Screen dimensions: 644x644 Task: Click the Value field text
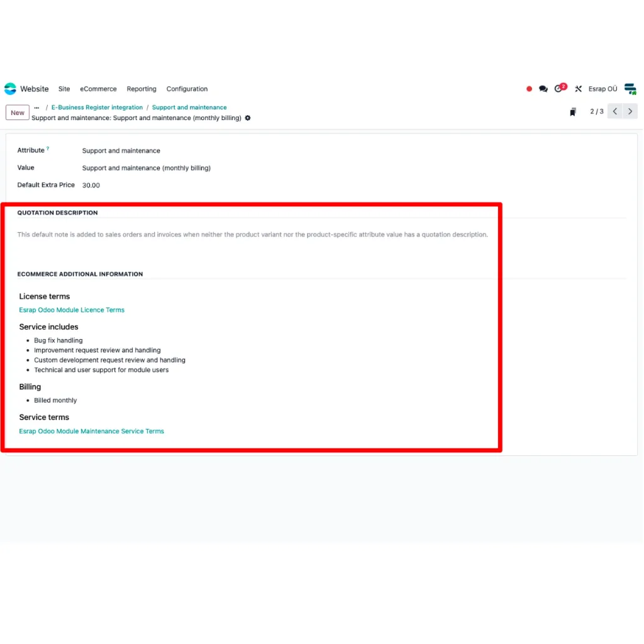tap(146, 168)
